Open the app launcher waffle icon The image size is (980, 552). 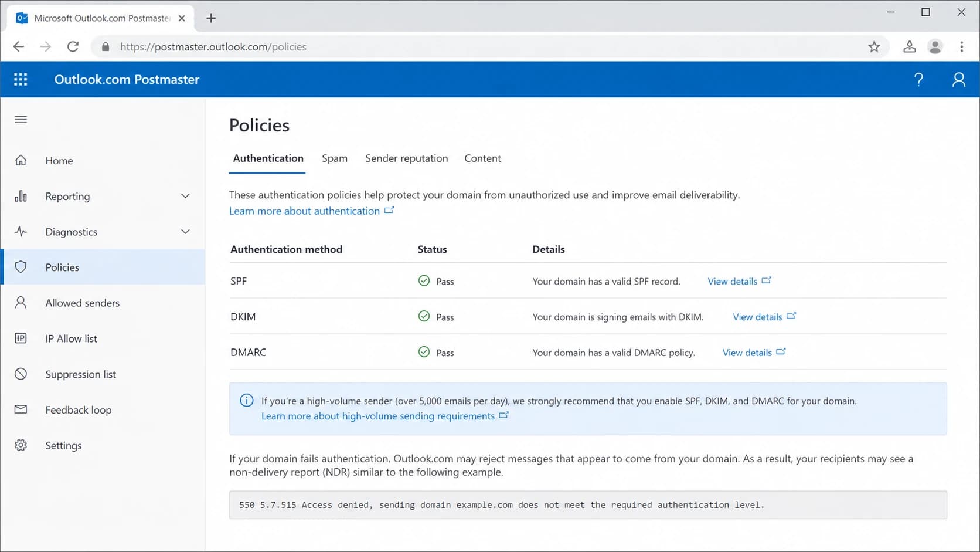(21, 79)
